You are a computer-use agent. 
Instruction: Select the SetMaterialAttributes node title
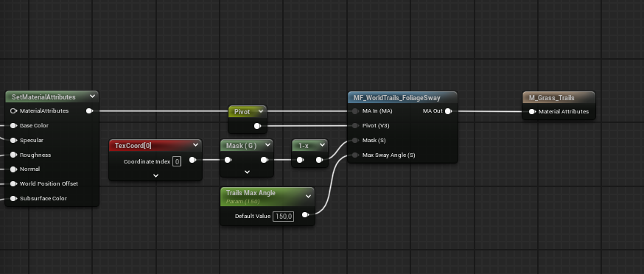click(x=43, y=97)
